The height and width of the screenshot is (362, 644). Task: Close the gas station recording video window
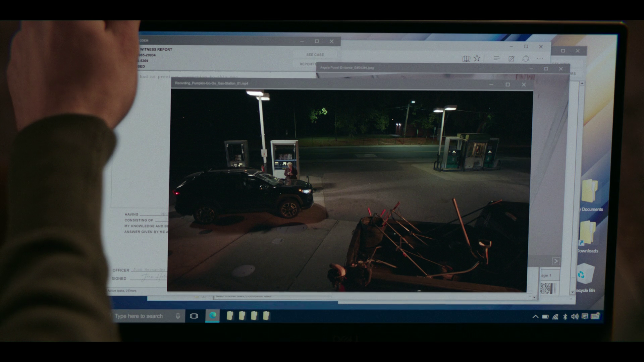524,84
